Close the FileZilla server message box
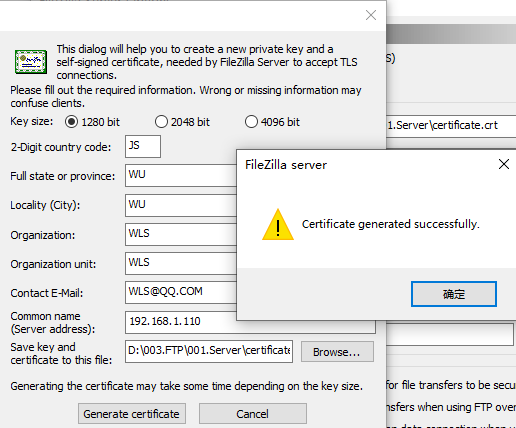Screen dimensions: 516x428 tap(504, 164)
